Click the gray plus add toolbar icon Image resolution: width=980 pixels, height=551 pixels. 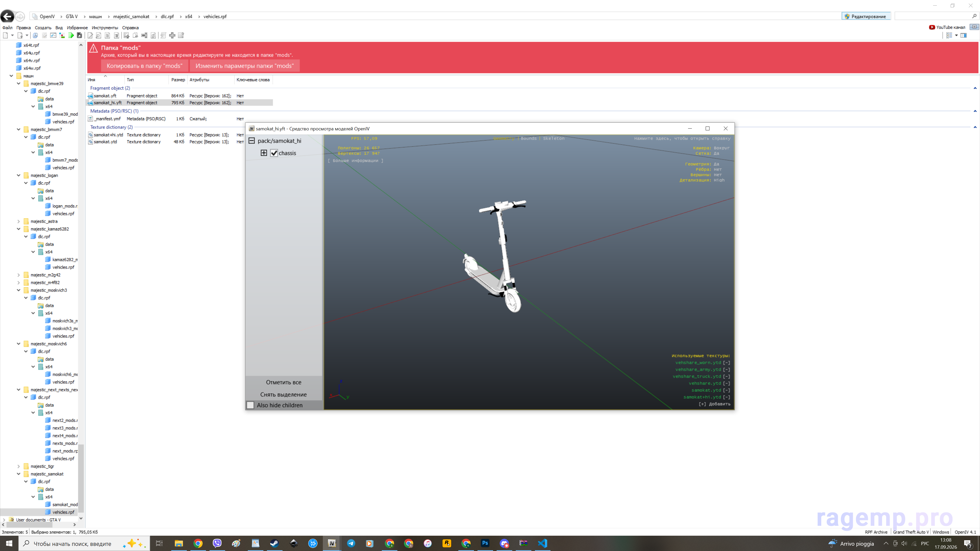172,35
